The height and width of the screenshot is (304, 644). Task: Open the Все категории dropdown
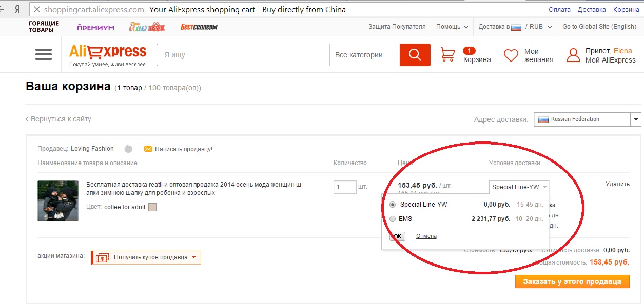(364, 55)
